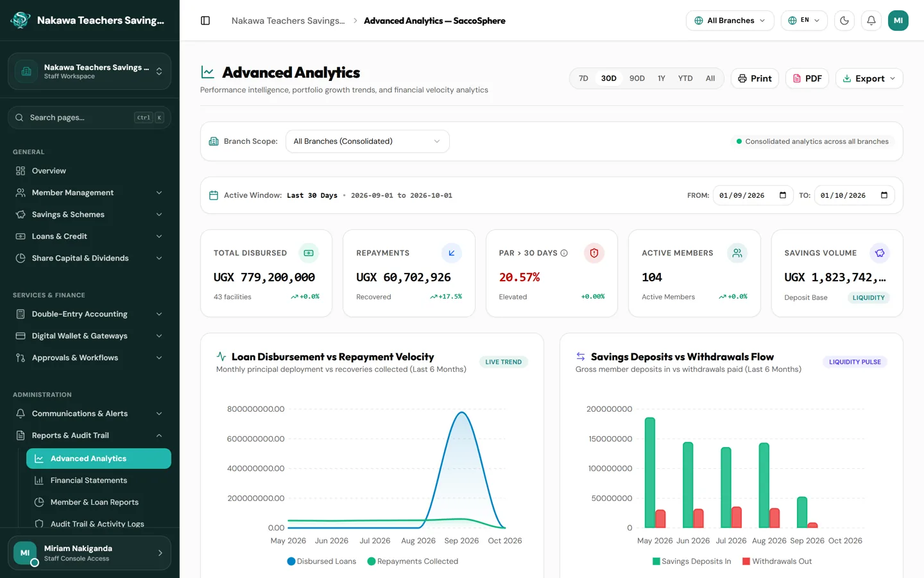
Task: Collapse Reports & Audit Trail section
Action: (x=89, y=435)
